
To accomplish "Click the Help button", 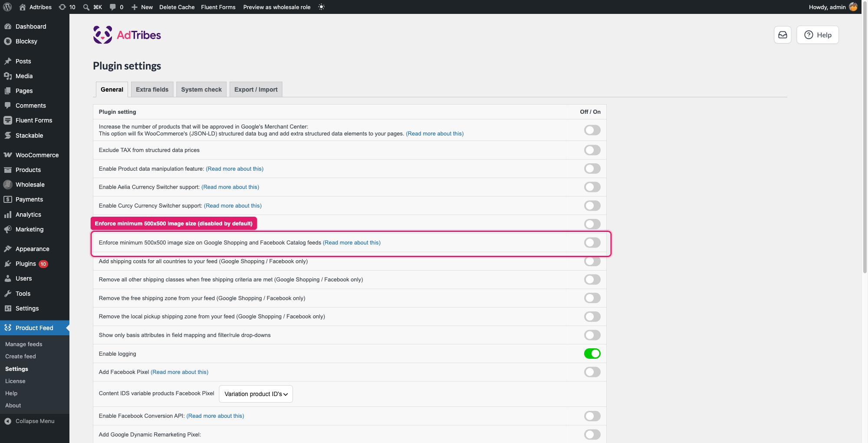I will pyautogui.click(x=818, y=35).
